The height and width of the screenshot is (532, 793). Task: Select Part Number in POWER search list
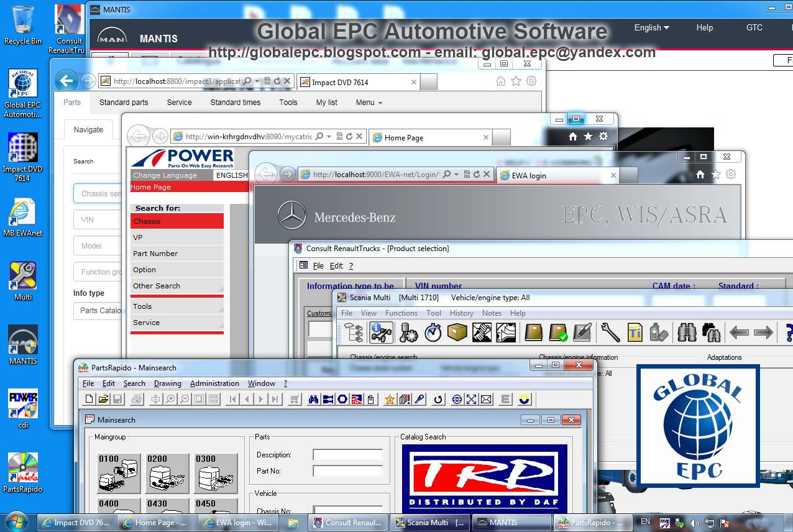(177, 254)
